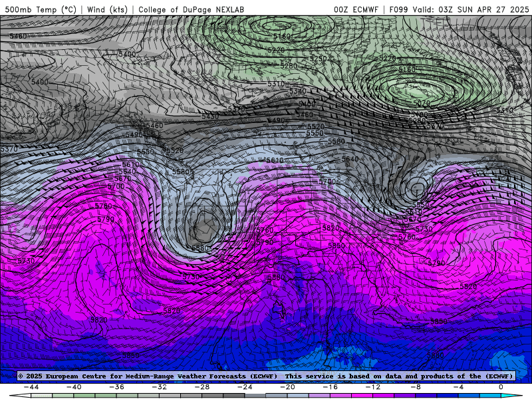
Task: Click the -24 colorbar scale label
Action: click(x=245, y=387)
